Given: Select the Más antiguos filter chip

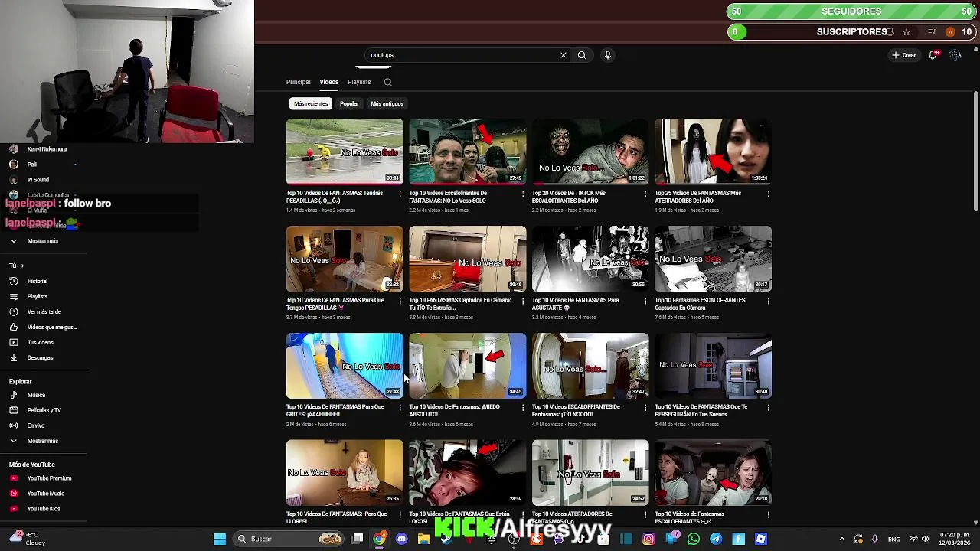Looking at the screenshot, I should tap(387, 103).
